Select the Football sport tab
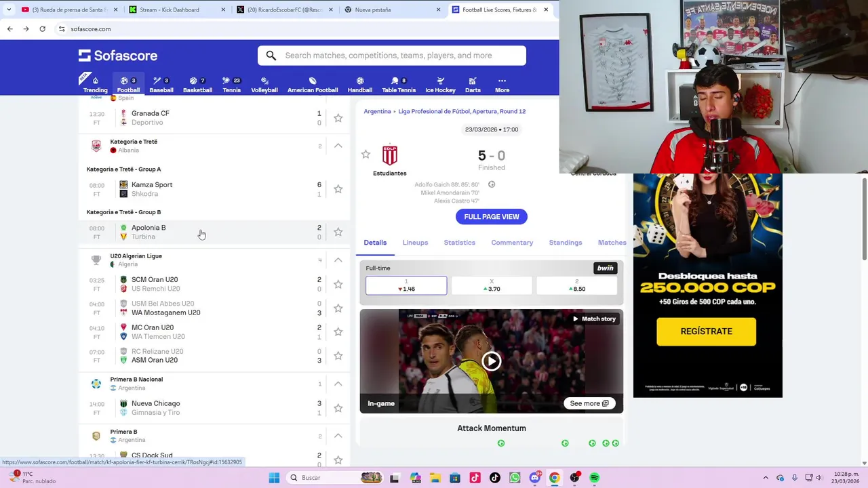 click(x=128, y=85)
